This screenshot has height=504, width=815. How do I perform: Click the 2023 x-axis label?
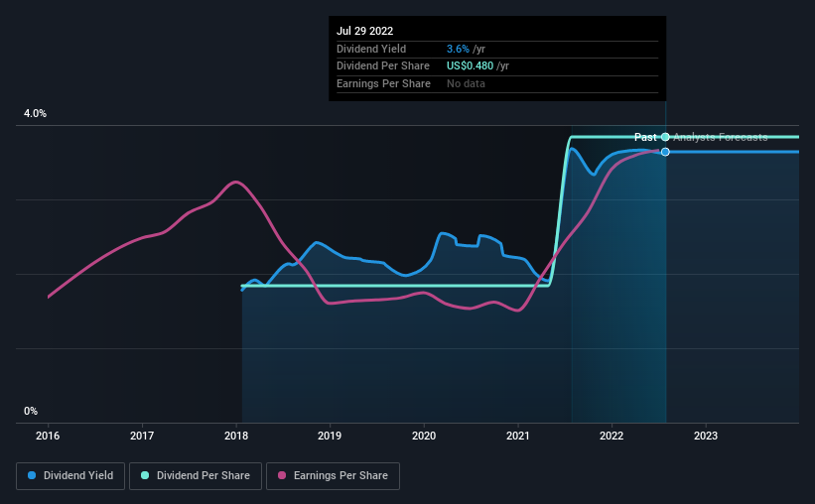(706, 436)
